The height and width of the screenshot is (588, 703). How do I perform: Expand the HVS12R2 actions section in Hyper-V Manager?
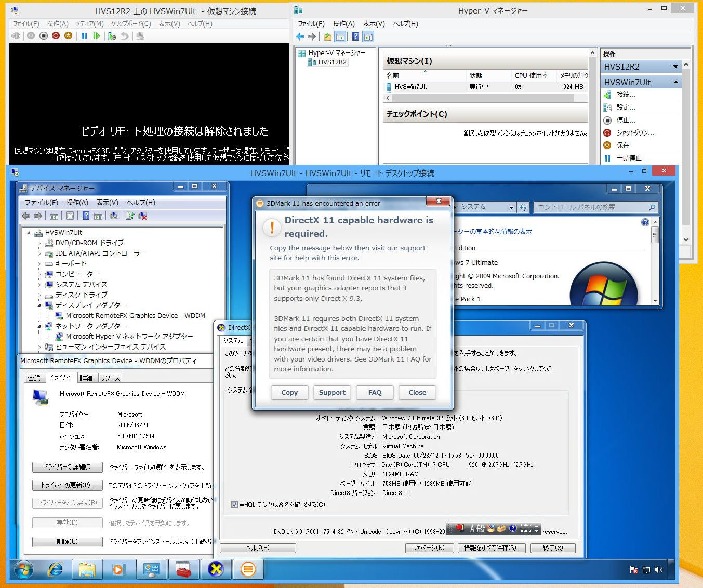click(x=675, y=66)
